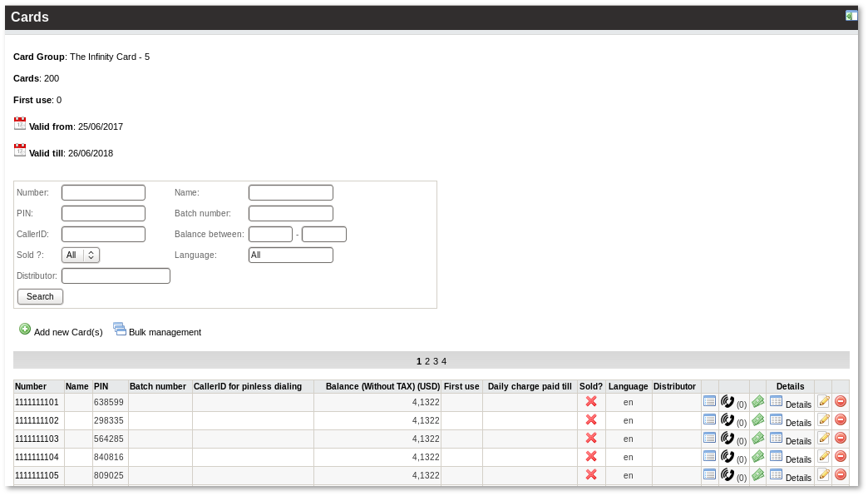Edit card 1111111103 with pencil icon
The image size is (868, 496).
(823, 438)
